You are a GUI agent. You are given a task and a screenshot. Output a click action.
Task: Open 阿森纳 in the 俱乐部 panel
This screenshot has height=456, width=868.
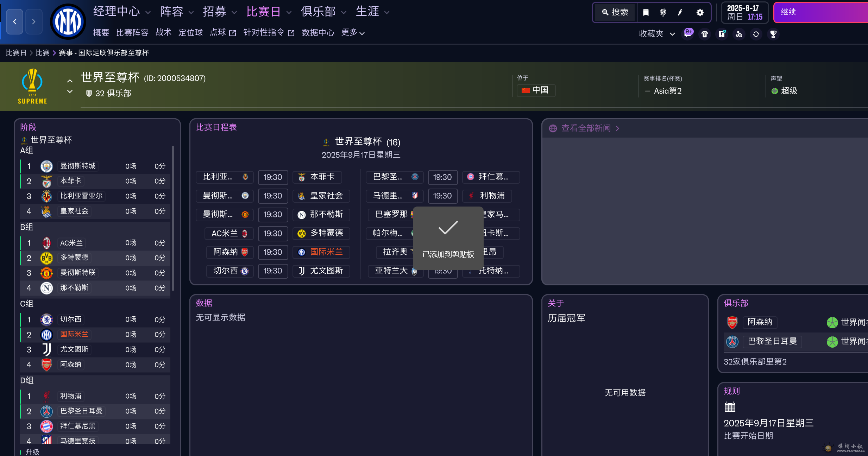click(x=760, y=322)
